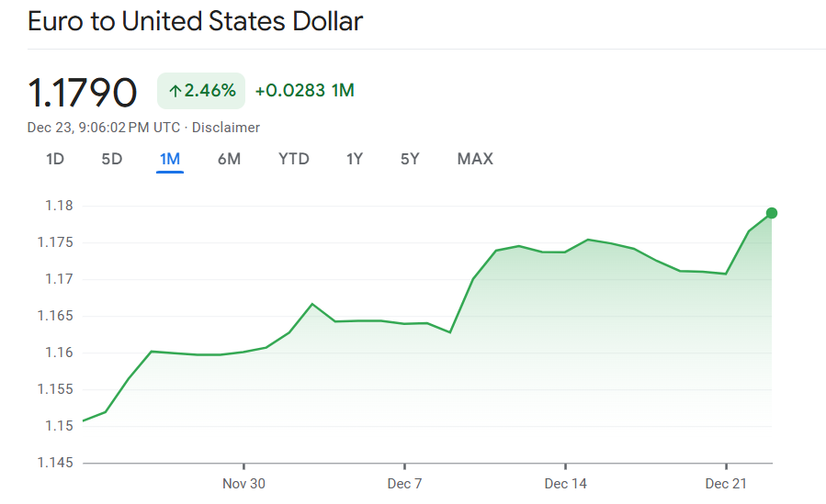Show the YTD chart range
Viewport: 826px width, 504px height.
(x=294, y=159)
